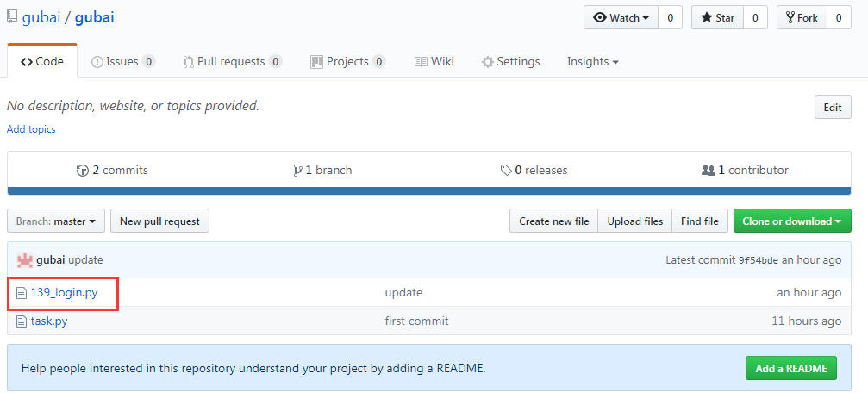Click the code brackets icon on Code tab
The height and width of the screenshot is (393, 868).
[27, 62]
